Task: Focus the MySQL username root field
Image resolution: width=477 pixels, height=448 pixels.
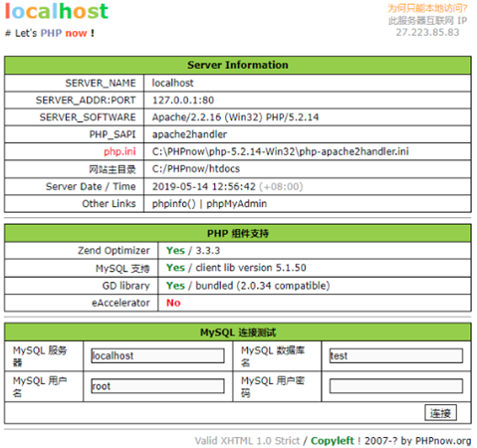Action: pos(157,386)
